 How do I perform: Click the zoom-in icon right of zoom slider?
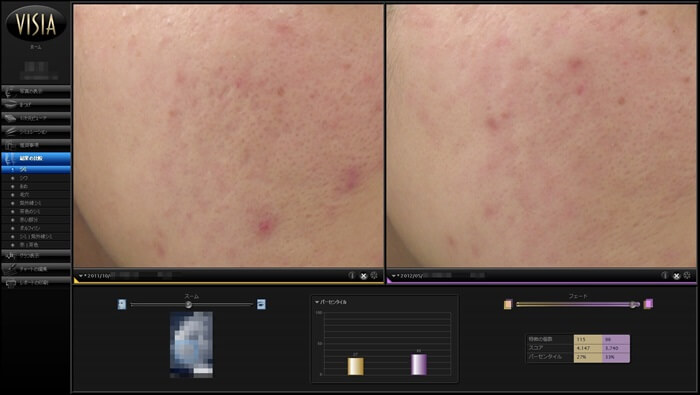[262, 304]
